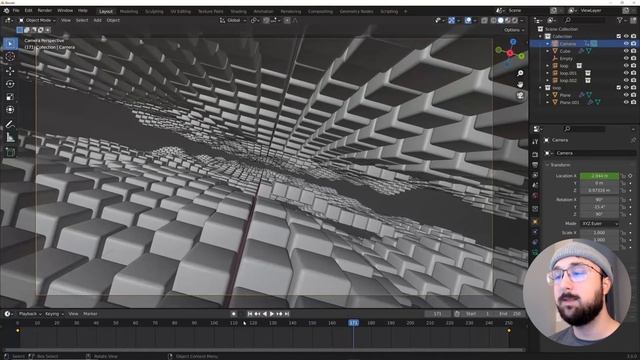Jump to last frame in timeline
The image size is (640, 360).
click(x=287, y=314)
